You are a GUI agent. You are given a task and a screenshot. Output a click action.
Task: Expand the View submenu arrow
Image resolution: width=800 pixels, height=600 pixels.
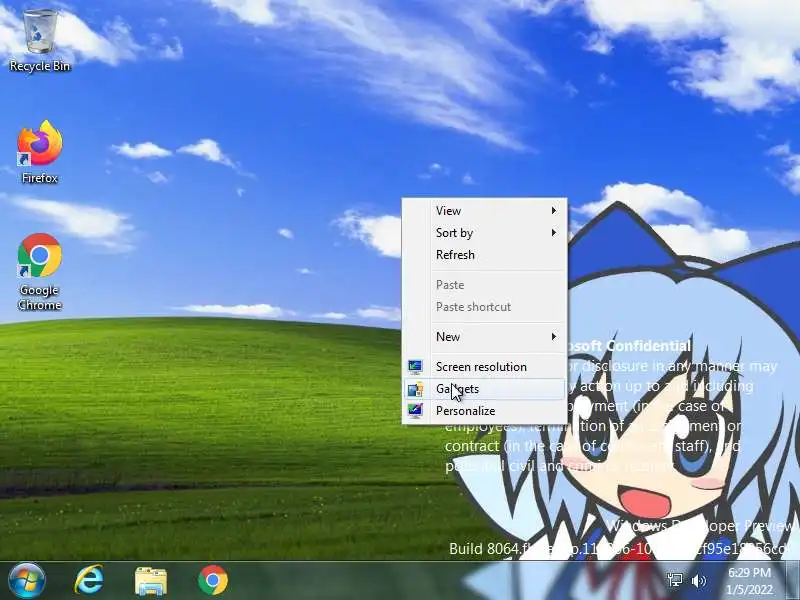coord(554,211)
